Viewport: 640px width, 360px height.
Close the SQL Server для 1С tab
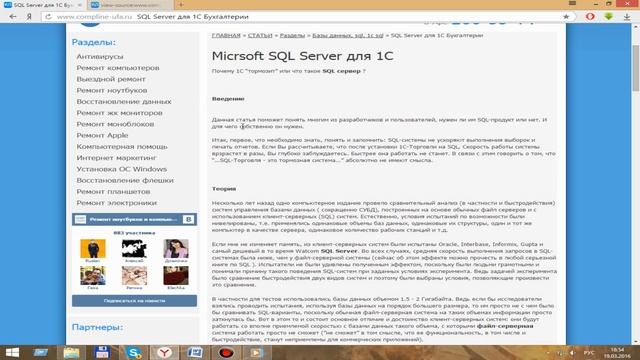[80, 5]
